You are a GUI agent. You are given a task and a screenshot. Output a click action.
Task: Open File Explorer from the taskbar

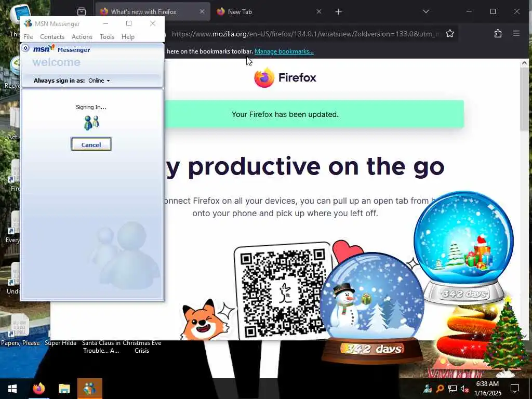[x=64, y=389]
